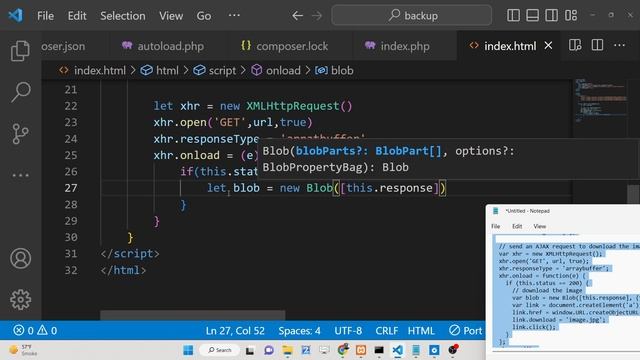Open the Go menu
This screenshot has width=640, height=360.
[204, 16]
